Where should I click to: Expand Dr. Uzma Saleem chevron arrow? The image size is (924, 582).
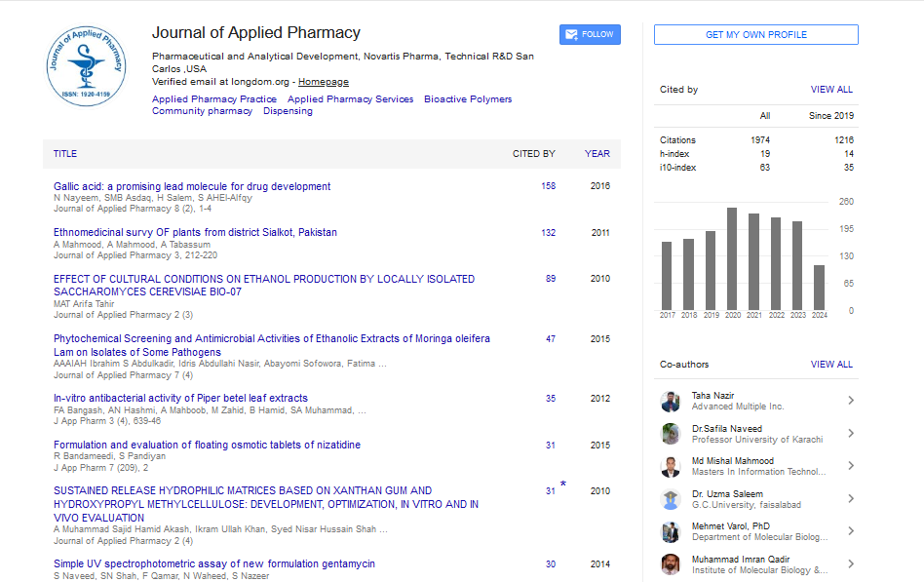click(x=851, y=499)
